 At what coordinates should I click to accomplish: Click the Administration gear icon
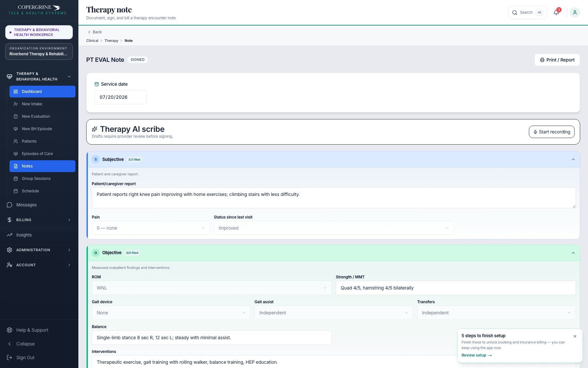9,250
